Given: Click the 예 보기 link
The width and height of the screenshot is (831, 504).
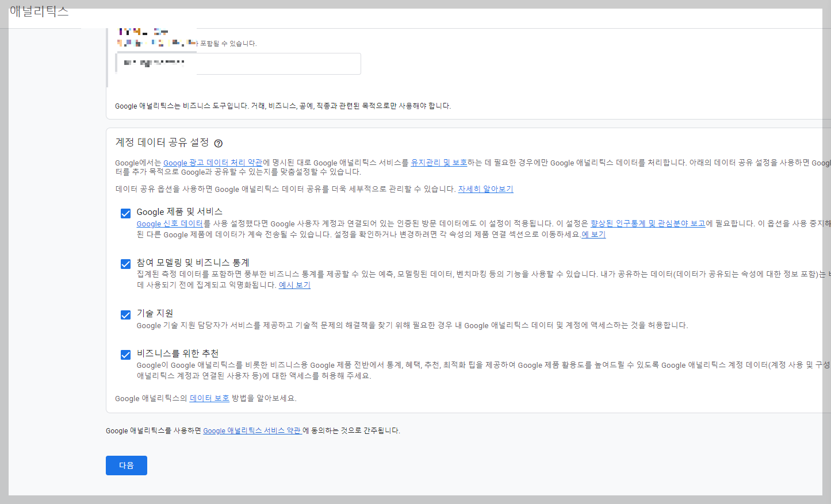Looking at the screenshot, I should click(x=593, y=234).
